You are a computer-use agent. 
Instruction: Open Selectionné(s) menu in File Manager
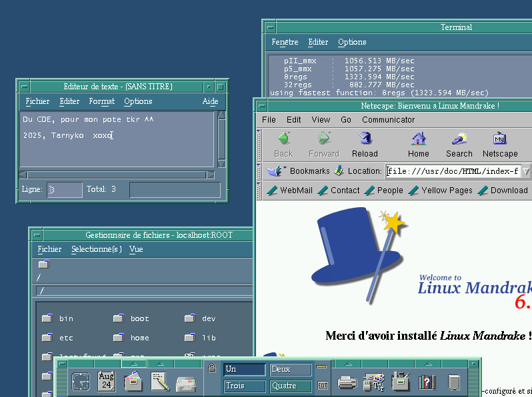click(97, 249)
